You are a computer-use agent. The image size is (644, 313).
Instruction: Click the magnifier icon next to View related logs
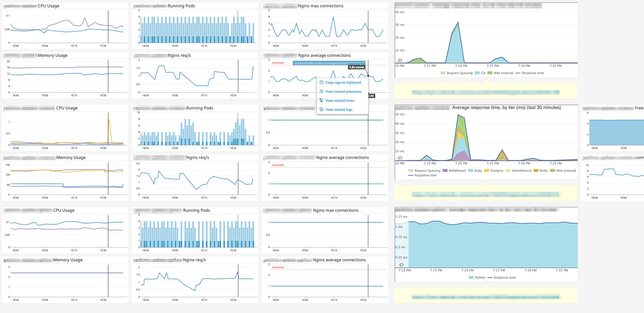point(322,110)
